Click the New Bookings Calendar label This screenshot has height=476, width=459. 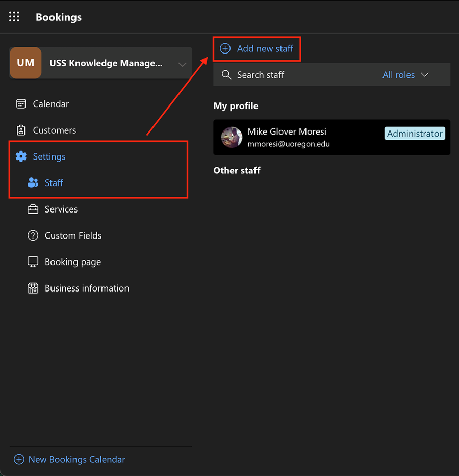click(77, 459)
